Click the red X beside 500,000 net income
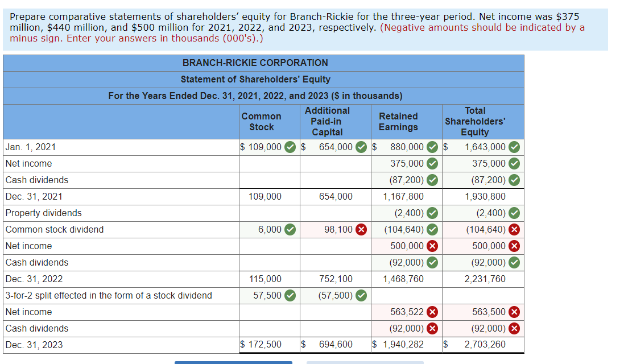 point(431,246)
